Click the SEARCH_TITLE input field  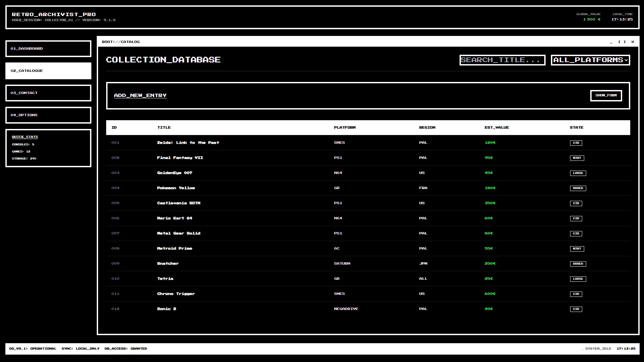502,60
